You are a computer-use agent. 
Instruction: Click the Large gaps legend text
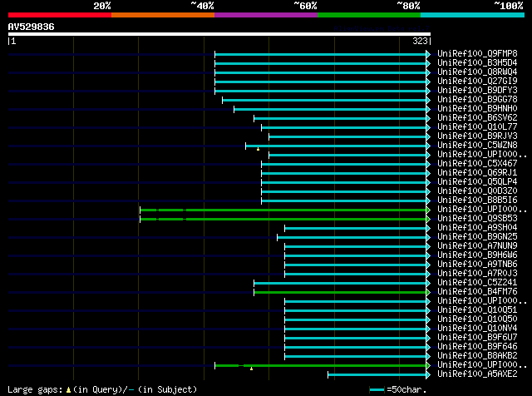[35, 390]
